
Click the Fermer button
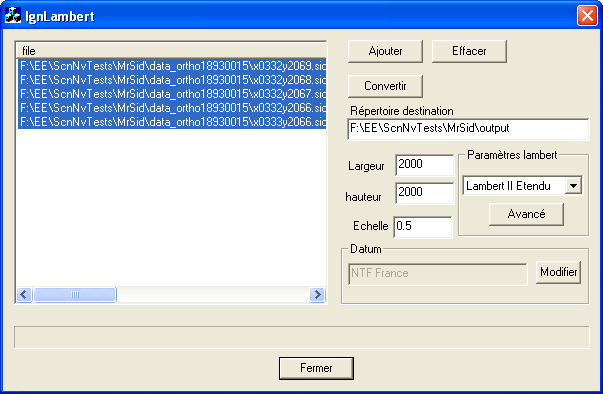pyautogui.click(x=316, y=368)
